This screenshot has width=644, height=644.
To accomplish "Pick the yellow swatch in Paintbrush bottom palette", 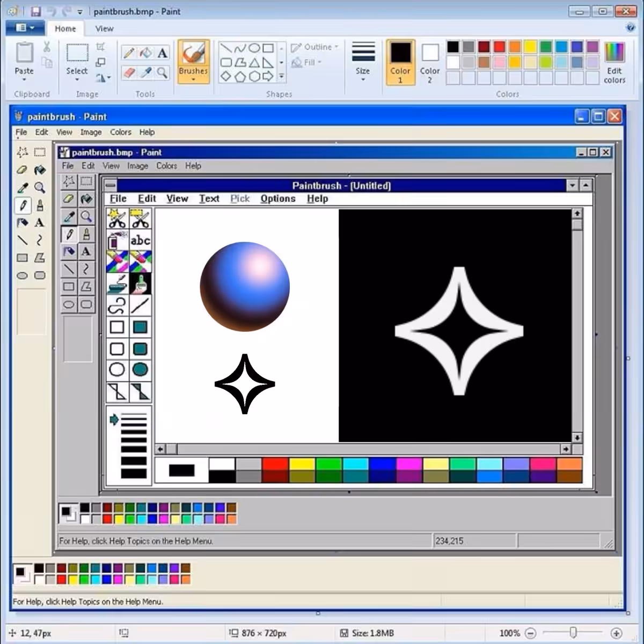I will pos(302,464).
